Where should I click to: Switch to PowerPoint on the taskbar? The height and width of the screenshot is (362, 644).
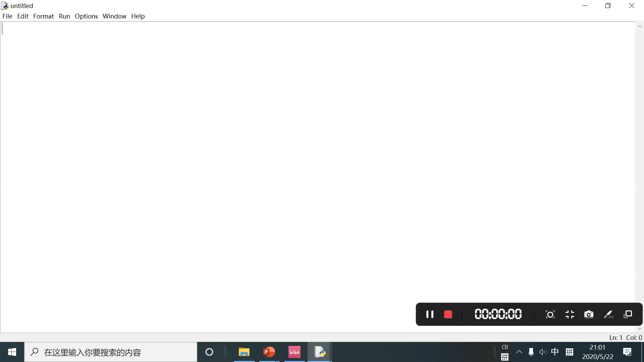[x=269, y=352]
